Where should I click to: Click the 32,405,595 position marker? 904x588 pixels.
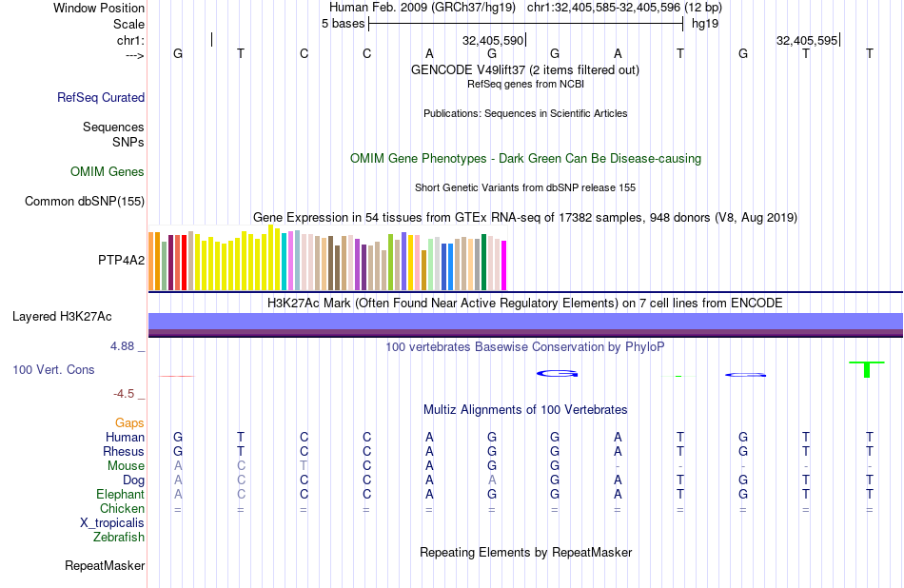coord(807,40)
